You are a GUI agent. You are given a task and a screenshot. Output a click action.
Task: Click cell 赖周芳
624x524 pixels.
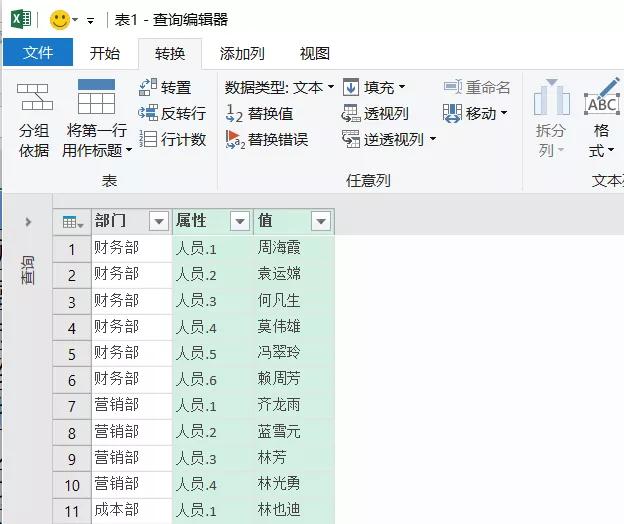coord(293,379)
